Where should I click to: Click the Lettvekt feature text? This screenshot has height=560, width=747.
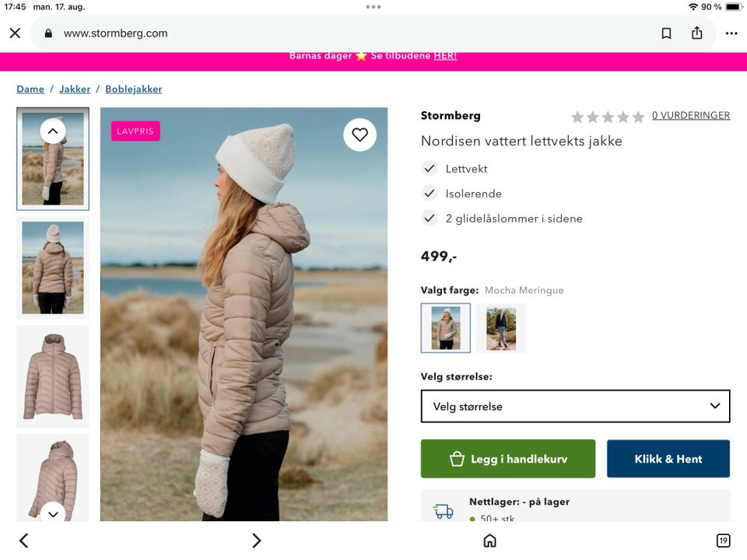(466, 169)
